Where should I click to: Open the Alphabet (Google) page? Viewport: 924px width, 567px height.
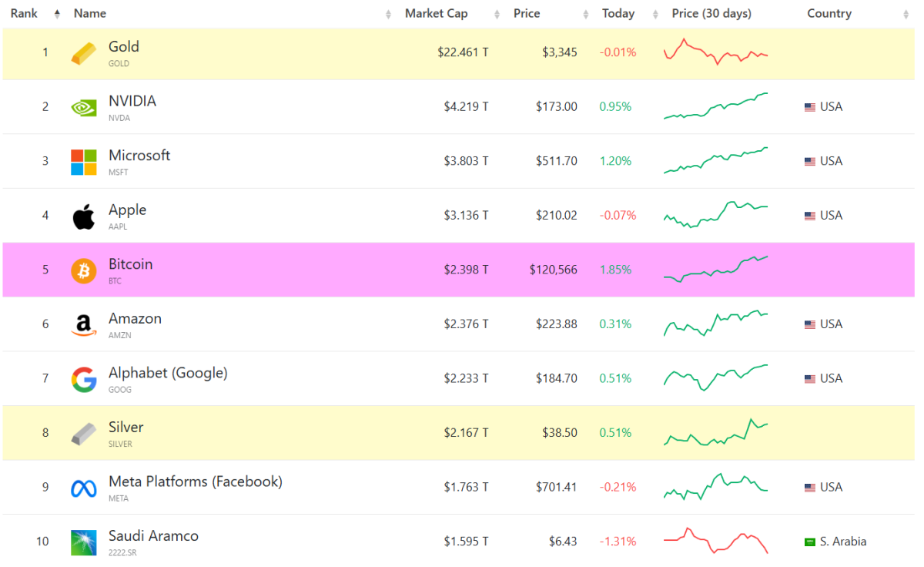(x=168, y=373)
